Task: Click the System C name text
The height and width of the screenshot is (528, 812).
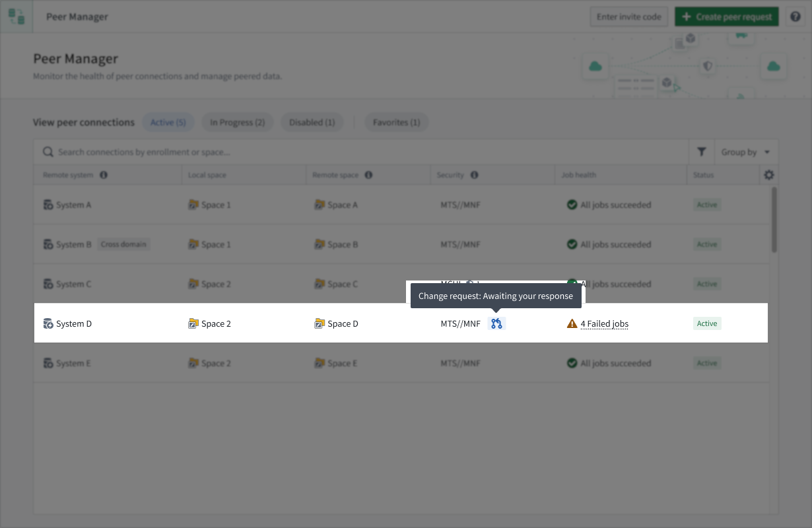Action: (x=74, y=284)
